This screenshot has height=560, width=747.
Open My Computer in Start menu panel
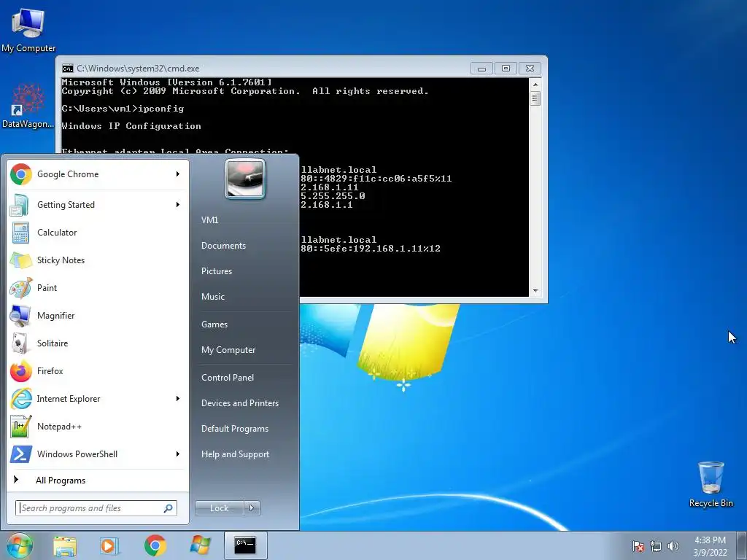pos(228,350)
